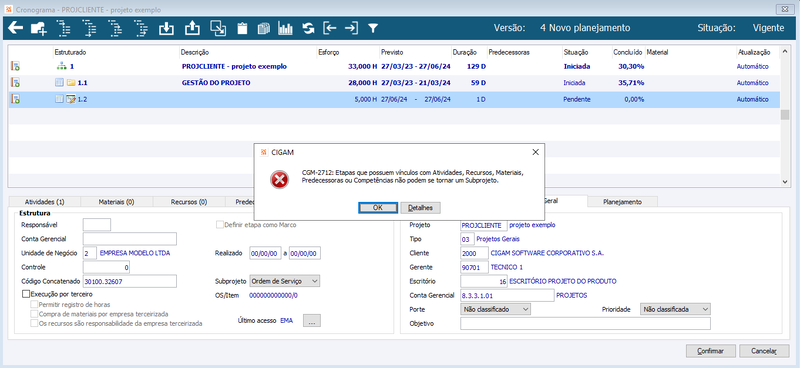
Task: Click the Concluído value 30,30%
Action: 631,66
